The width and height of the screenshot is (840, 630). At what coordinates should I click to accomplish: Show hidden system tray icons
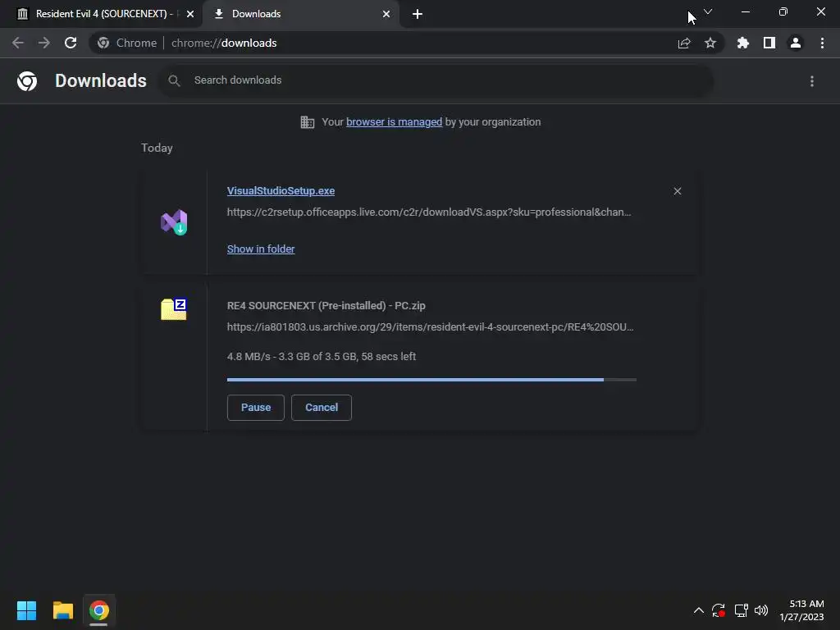tap(699, 610)
